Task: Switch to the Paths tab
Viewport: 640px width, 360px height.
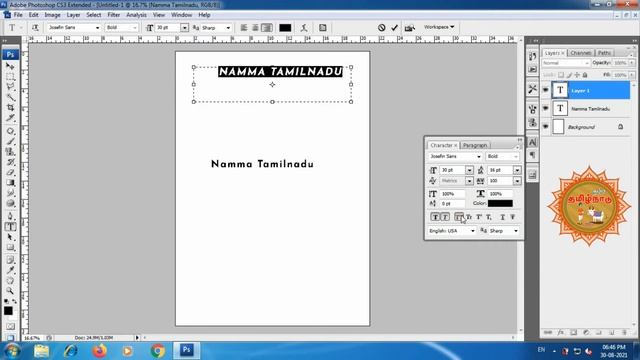Action: [x=604, y=53]
